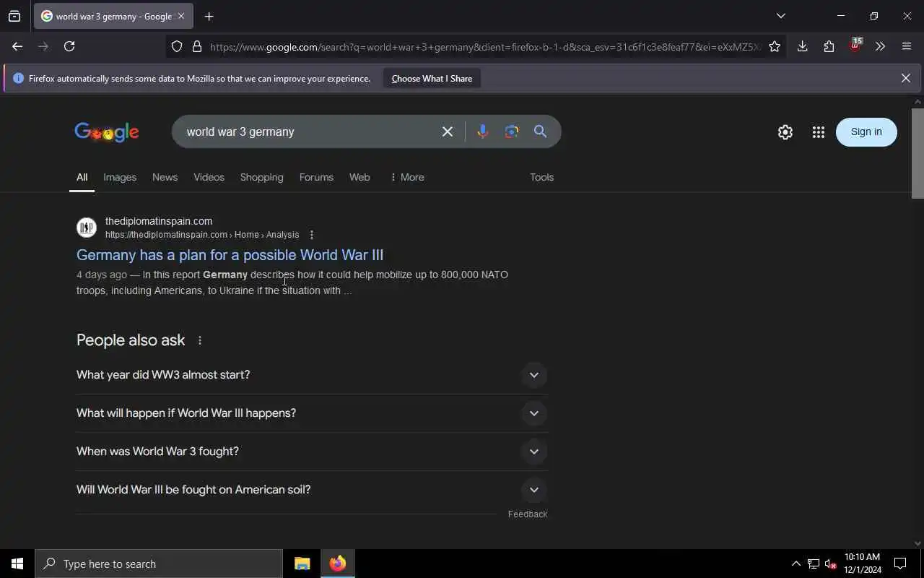Image resolution: width=924 pixels, height=578 pixels.
Task: Open the Google apps grid
Action: tap(818, 132)
